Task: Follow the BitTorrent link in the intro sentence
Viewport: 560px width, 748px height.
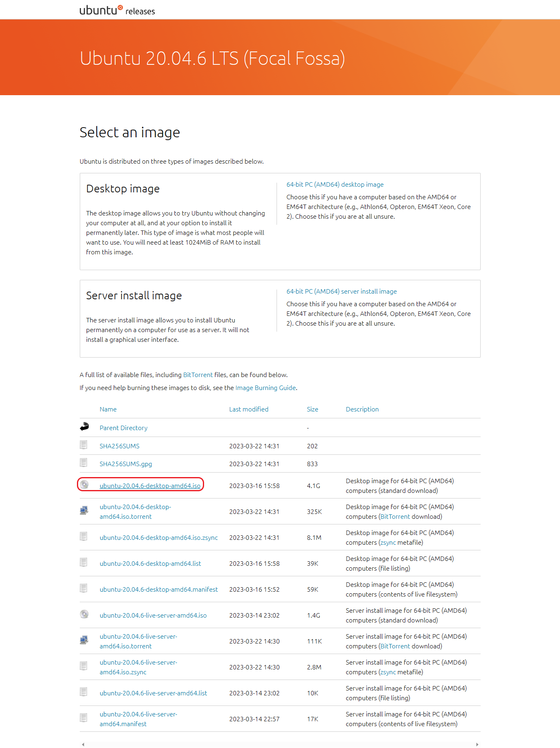Action: (198, 375)
